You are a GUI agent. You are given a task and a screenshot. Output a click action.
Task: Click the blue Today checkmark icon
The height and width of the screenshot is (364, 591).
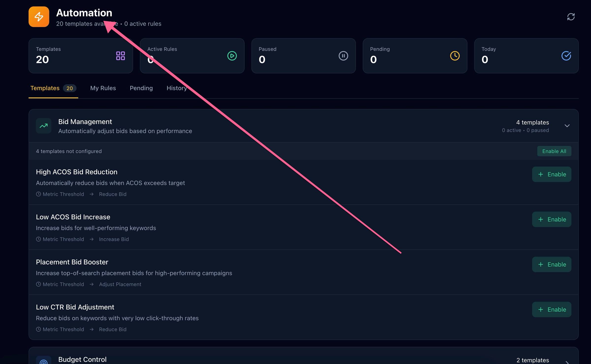point(566,56)
